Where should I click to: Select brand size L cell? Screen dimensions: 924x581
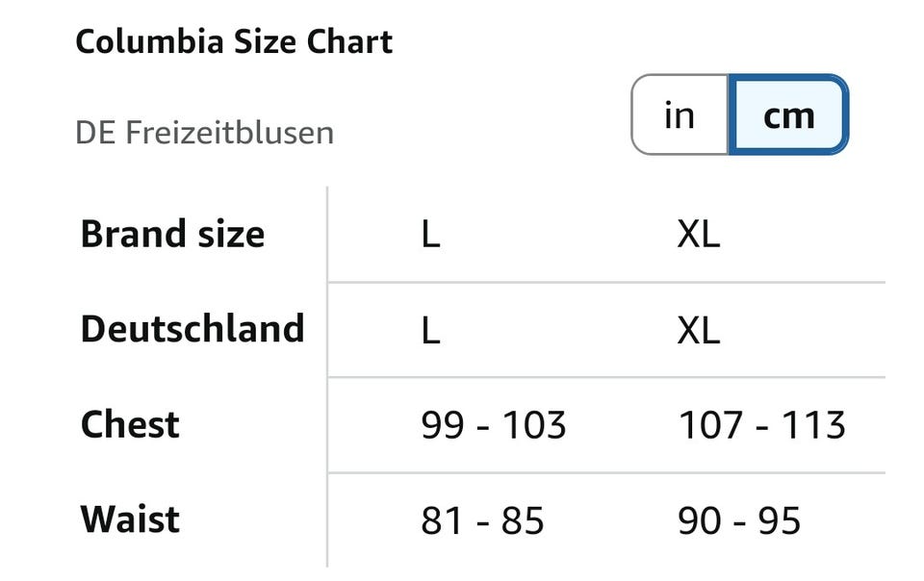click(x=430, y=235)
